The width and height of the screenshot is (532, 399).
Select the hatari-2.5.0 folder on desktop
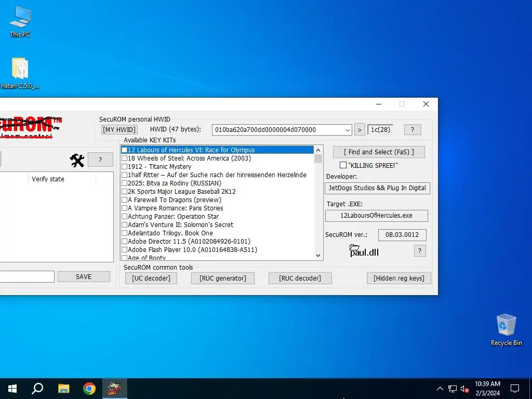pyautogui.click(x=20, y=73)
